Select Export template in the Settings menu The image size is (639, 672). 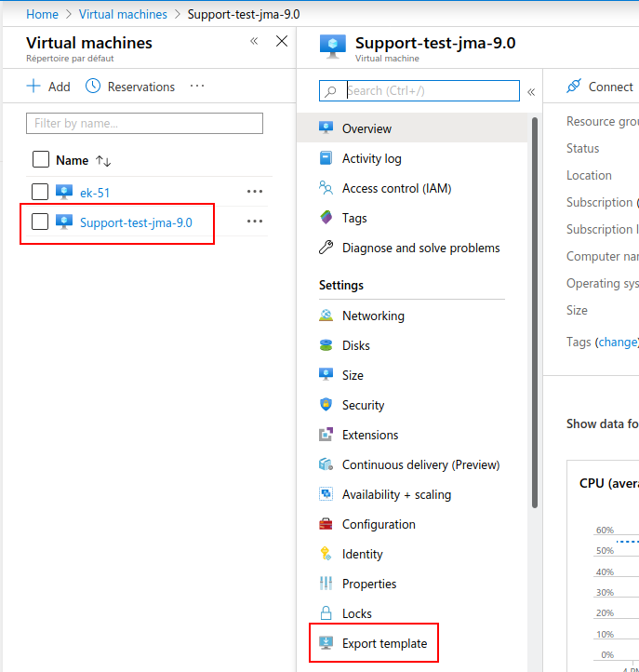384,643
